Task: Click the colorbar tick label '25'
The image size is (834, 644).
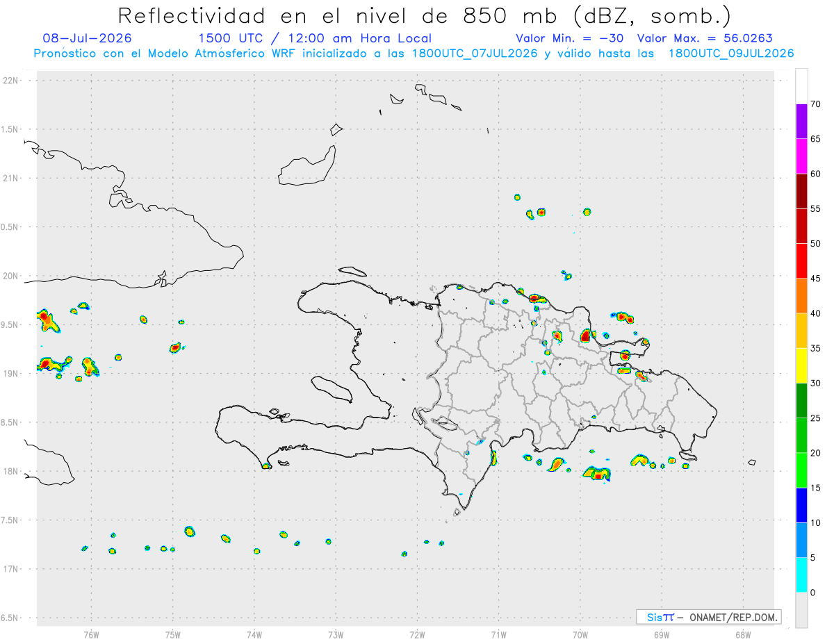Action: click(816, 418)
